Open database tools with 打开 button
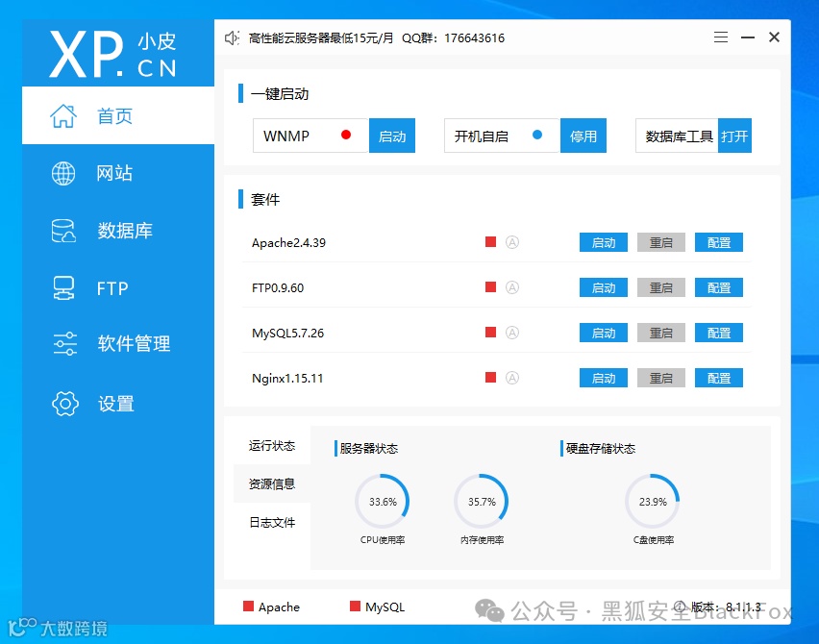The image size is (819, 644). (735, 136)
